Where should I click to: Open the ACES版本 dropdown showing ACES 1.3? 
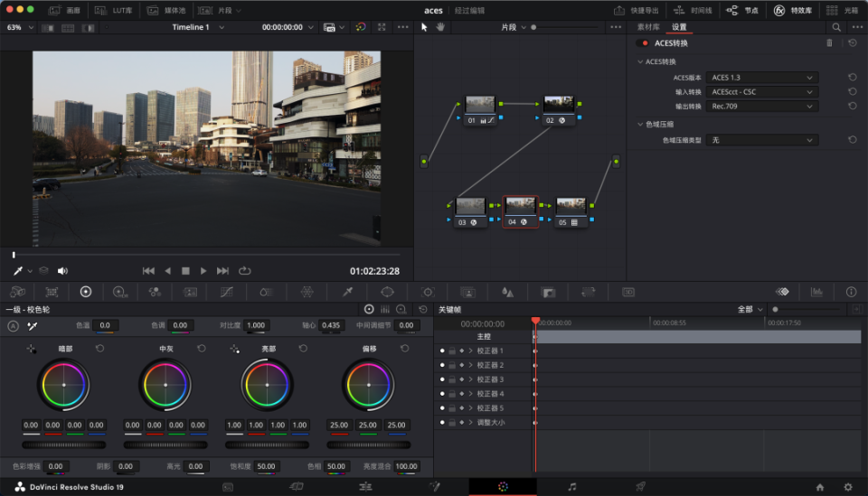tap(762, 78)
